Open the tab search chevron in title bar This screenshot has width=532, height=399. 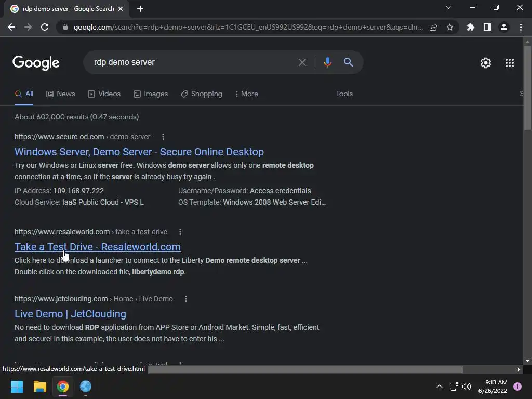448,7
